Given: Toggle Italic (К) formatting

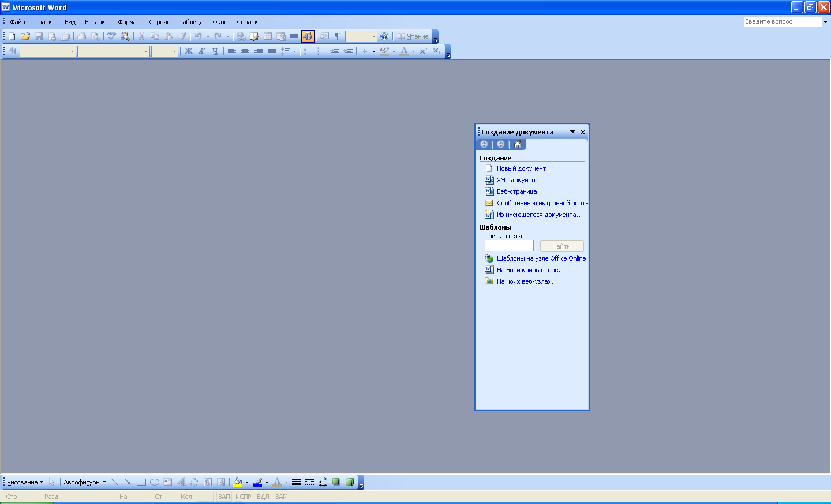Looking at the screenshot, I should pyautogui.click(x=201, y=51).
